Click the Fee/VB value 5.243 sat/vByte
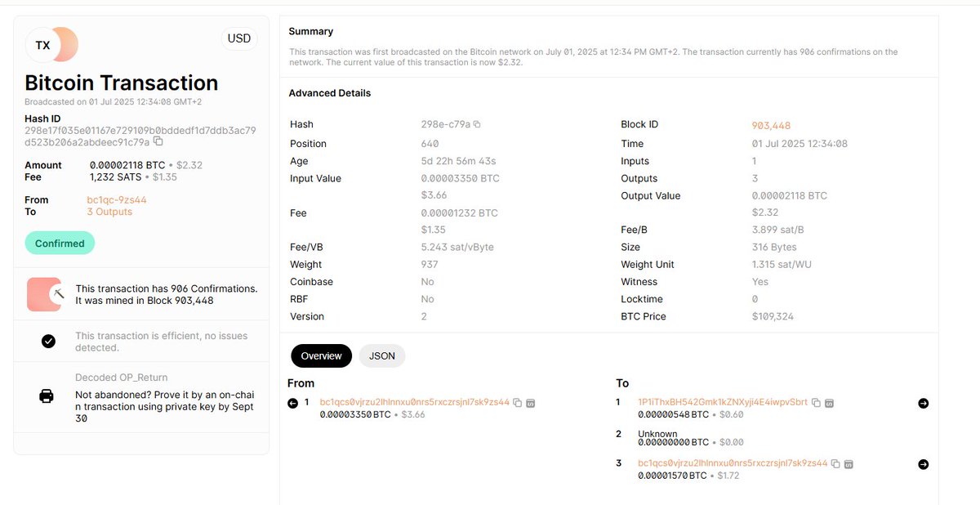The height and width of the screenshot is (505, 980). pos(457,247)
